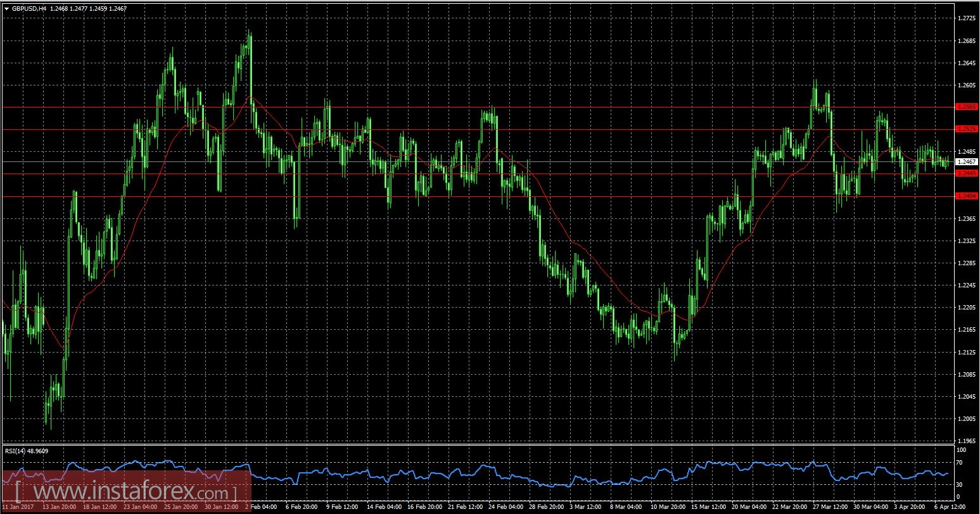Click the RSI scale value 0

[x=958, y=497]
